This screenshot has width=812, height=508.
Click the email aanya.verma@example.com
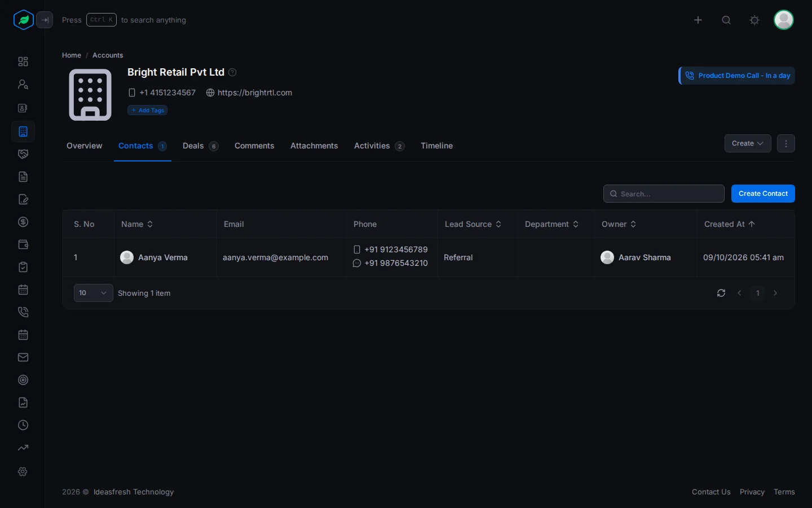point(275,257)
